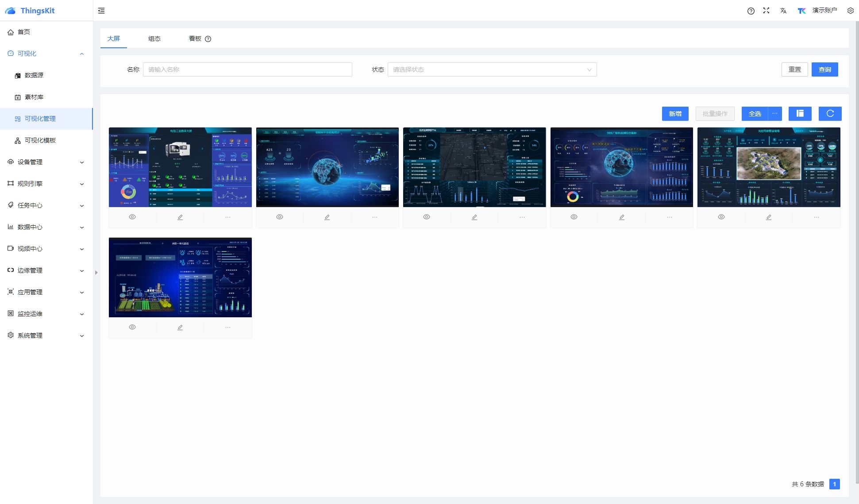Open more options on the second dashboard card
Image resolution: width=859 pixels, height=504 pixels.
tap(375, 217)
